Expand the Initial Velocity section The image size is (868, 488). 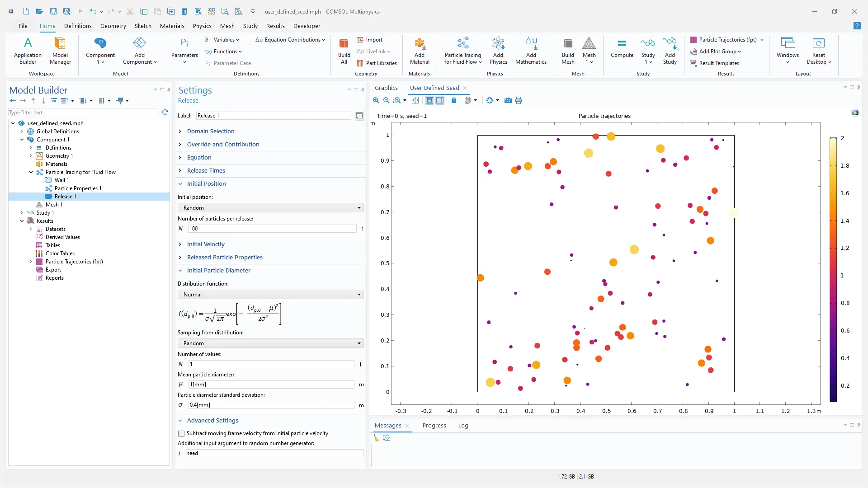point(206,244)
